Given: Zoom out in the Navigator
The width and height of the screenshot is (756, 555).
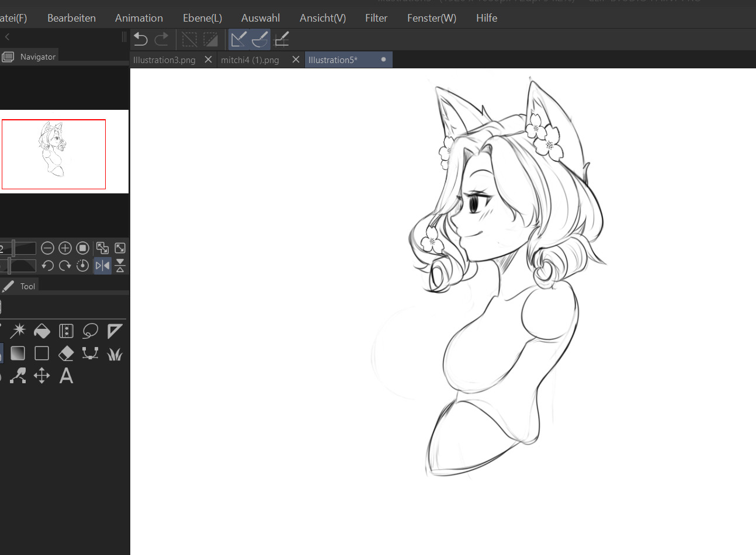Looking at the screenshot, I should [47, 248].
